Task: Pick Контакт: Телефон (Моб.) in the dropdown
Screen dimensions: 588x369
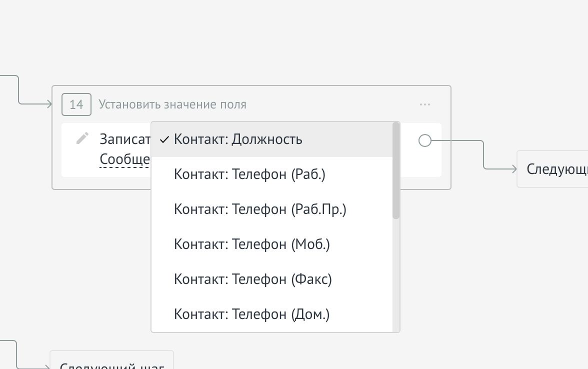Action: [x=251, y=244]
